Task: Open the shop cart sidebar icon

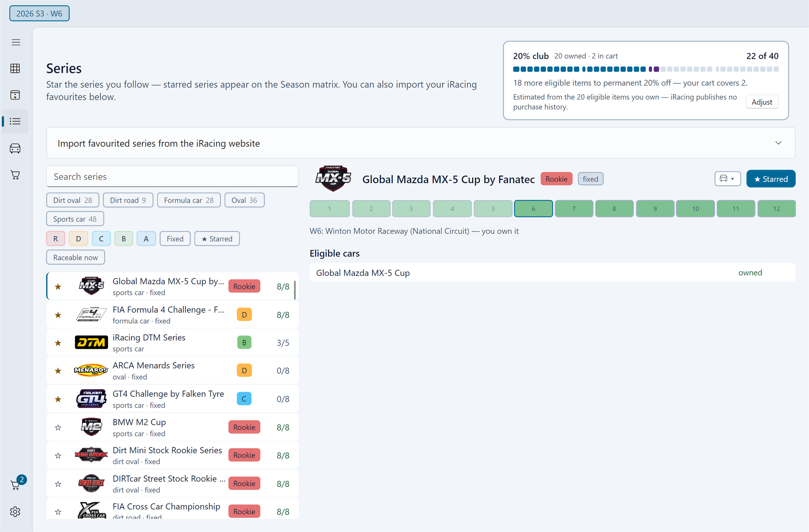Action: (15, 175)
